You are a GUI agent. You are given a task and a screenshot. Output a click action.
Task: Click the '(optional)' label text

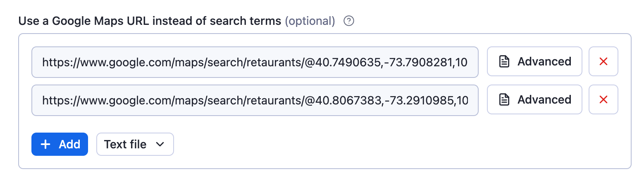[x=310, y=21]
